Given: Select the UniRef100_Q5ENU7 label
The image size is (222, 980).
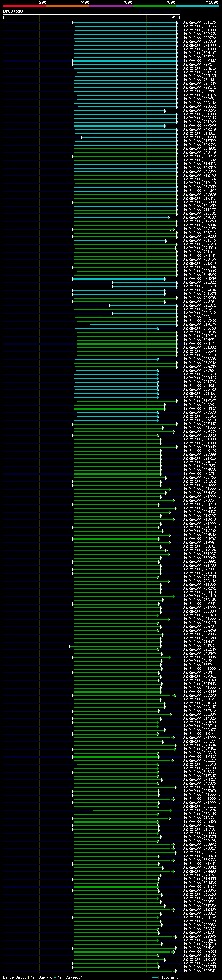Looking at the screenshot, I should (199, 424).
